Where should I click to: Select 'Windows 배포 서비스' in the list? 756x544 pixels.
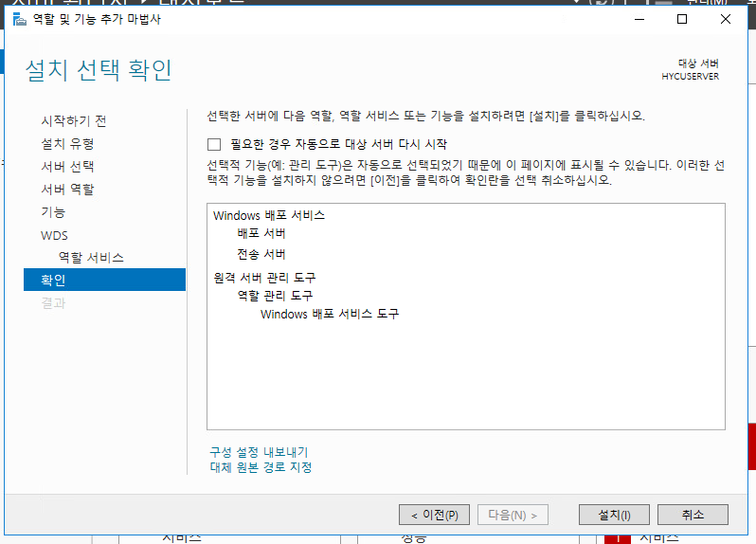[x=269, y=215]
